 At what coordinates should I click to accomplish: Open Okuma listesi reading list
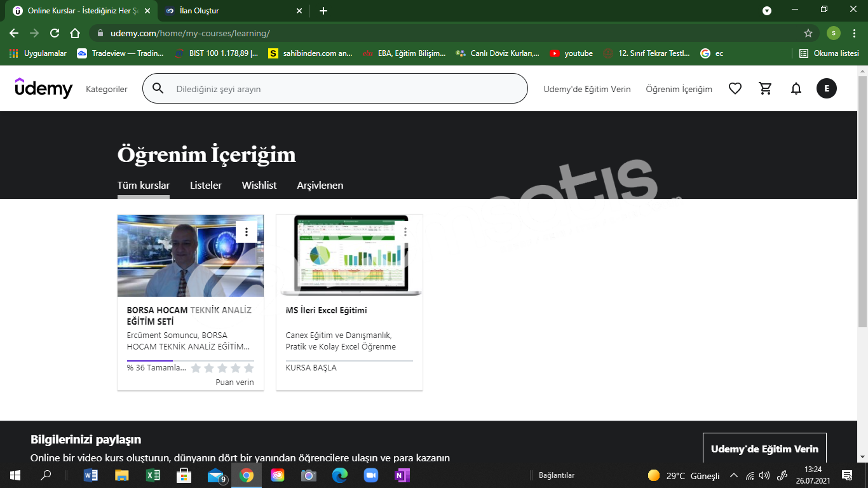(x=829, y=53)
